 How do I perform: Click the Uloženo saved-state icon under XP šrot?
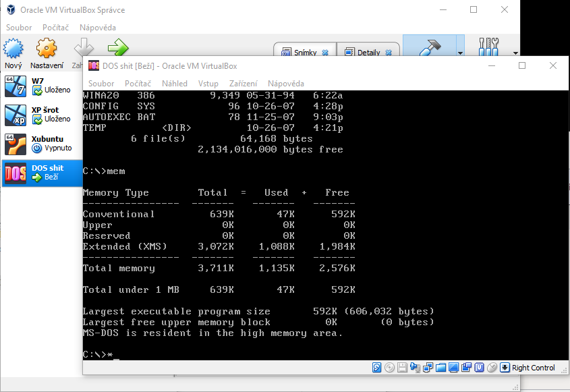pyautogui.click(x=37, y=119)
